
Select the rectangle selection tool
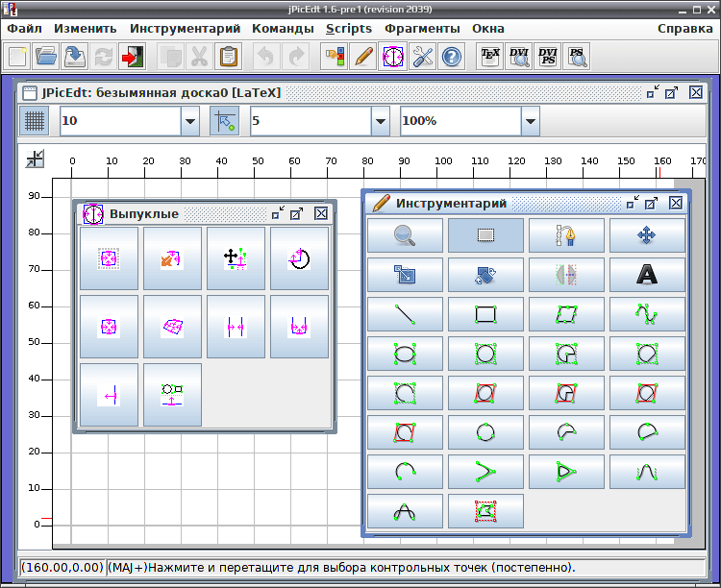click(x=485, y=235)
